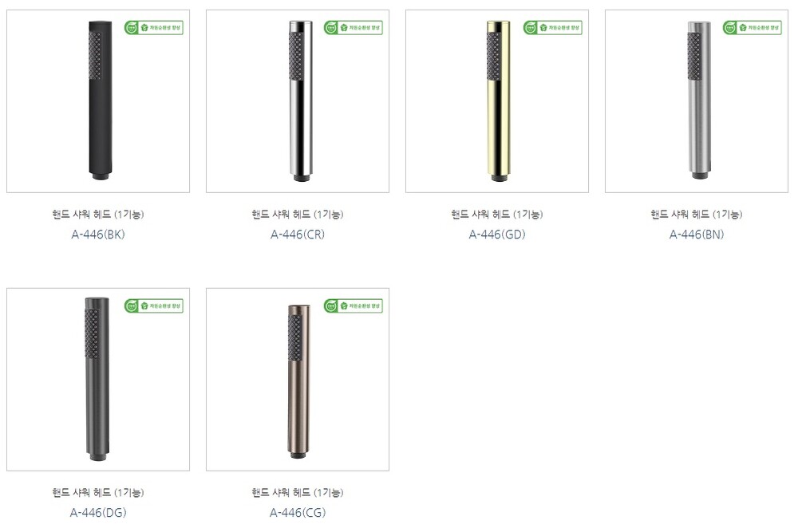Select the A-446(BN) model code link
Screen dimensions: 798x532
click(x=696, y=234)
